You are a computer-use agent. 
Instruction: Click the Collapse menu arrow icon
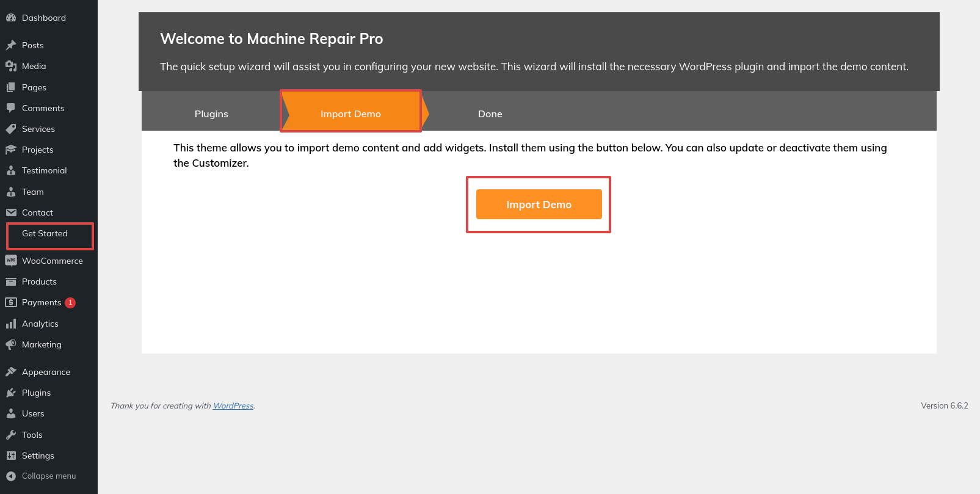tap(11, 476)
